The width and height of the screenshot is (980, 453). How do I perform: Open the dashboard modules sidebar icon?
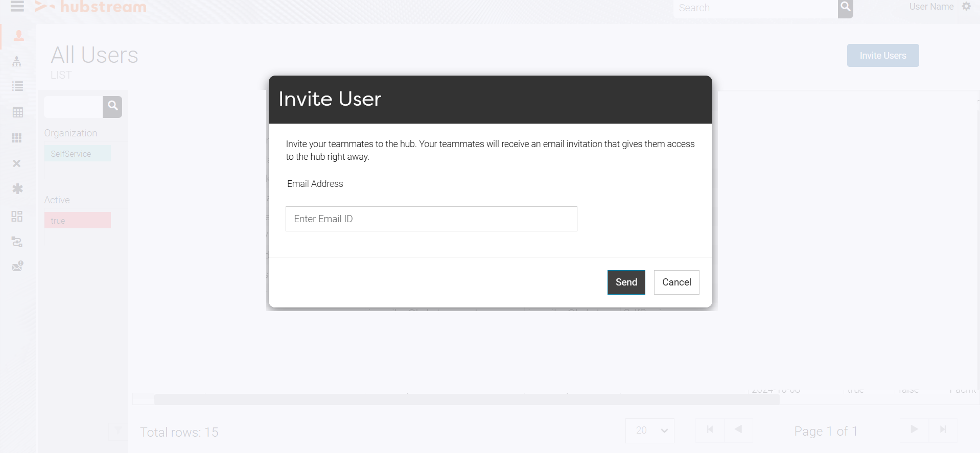point(17,216)
